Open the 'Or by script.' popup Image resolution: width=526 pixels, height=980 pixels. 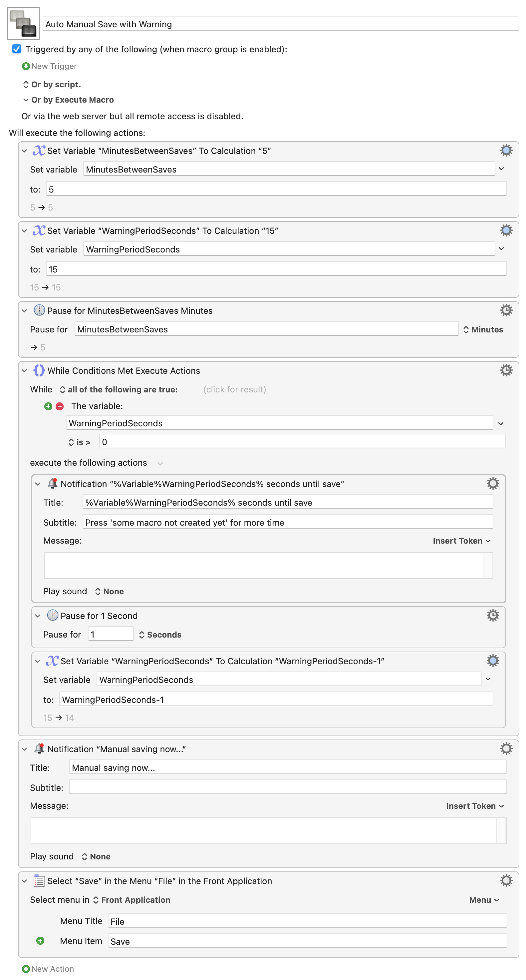[x=52, y=85]
